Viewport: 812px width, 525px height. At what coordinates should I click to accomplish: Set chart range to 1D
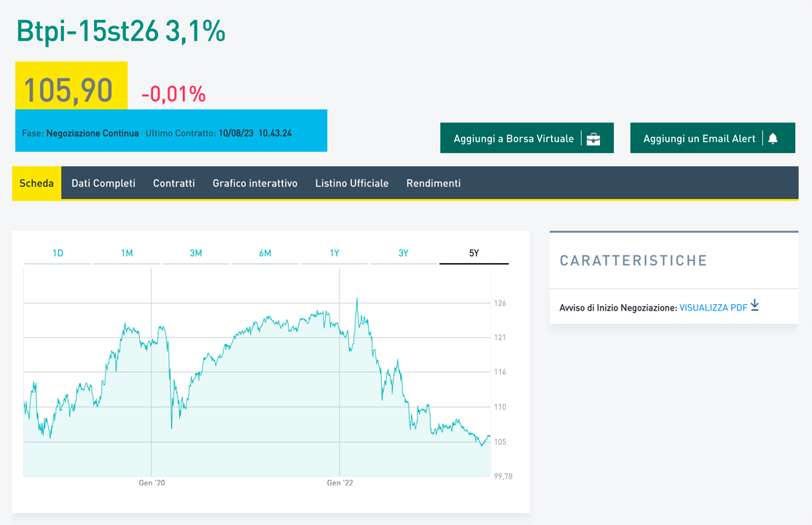[58, 253]
